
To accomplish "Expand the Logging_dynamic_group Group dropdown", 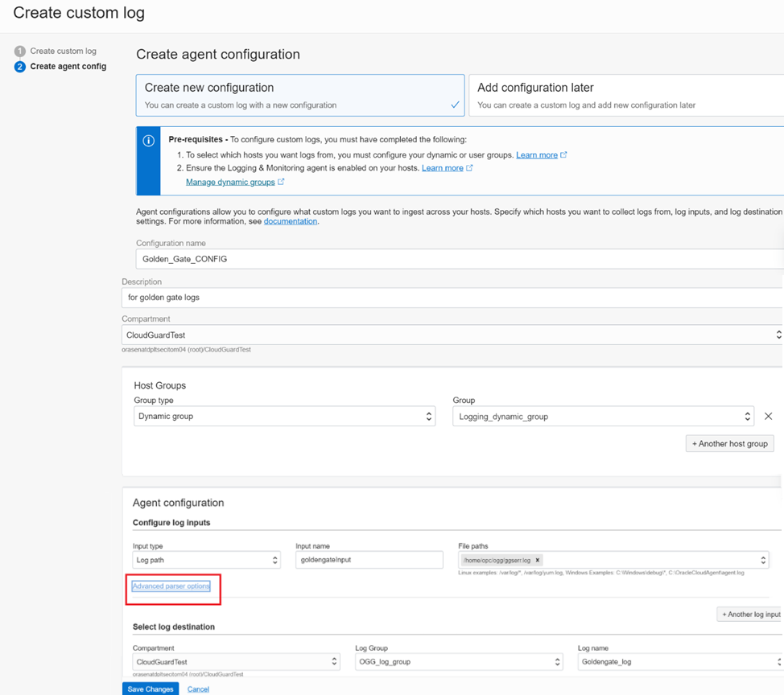I will (603, 417).
